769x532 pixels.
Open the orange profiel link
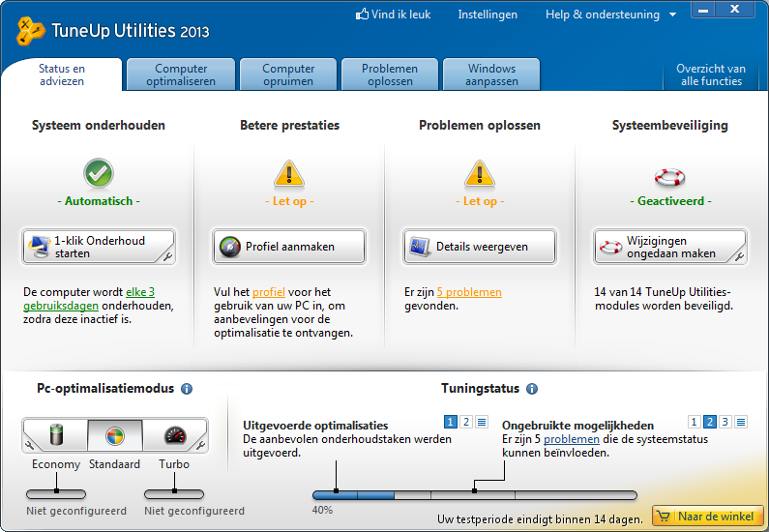(269, 292)
